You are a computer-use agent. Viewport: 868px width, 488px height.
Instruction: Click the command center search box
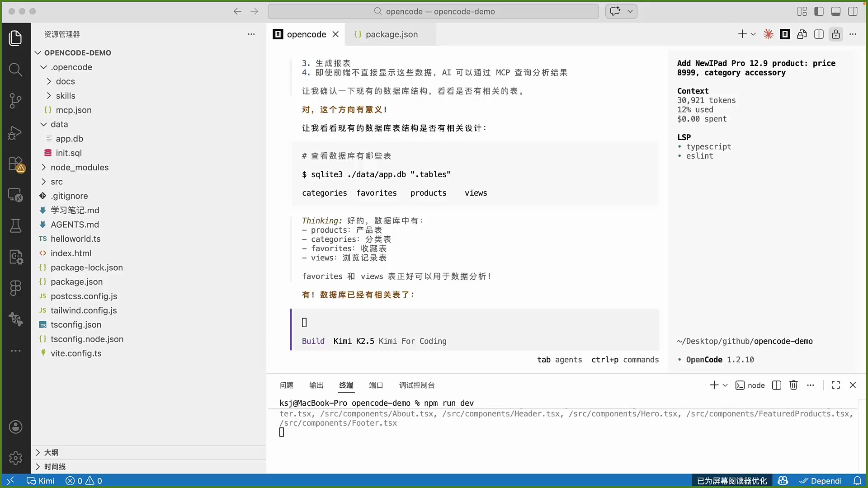pyautogui.click(x=433, y=11)
